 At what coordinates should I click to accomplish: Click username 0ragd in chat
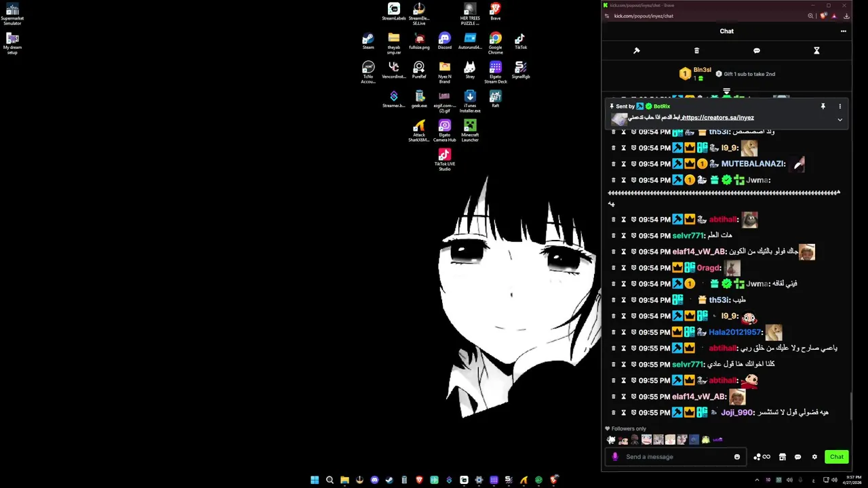click(x=709, y=268)
